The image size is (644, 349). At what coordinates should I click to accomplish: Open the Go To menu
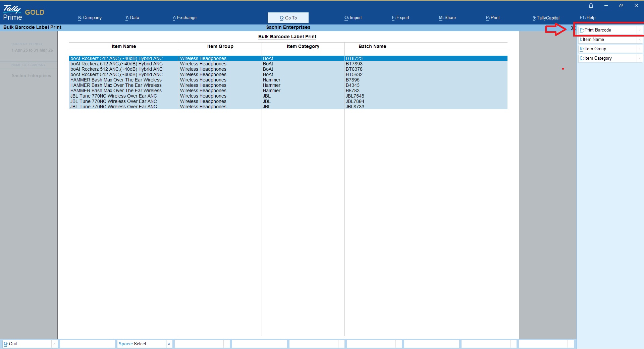288,18
